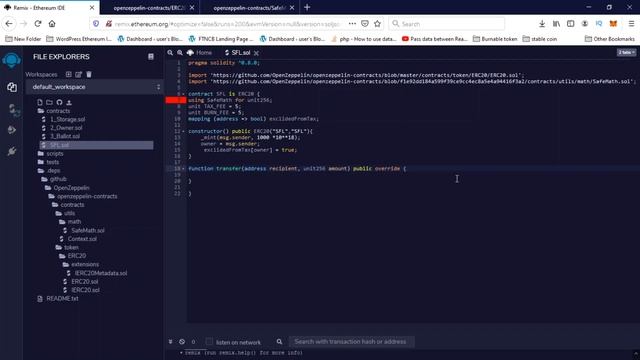Switch to the openzeppelin-contracts/ERC browser tab
This screenshot has width=640, height=360.
(149, 8)
